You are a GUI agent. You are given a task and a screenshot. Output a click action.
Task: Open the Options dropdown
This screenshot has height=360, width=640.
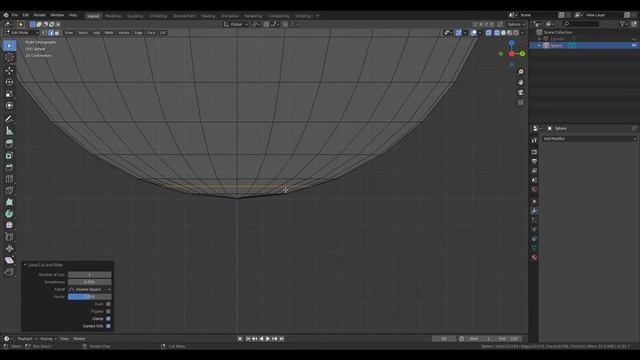point(516,24)
